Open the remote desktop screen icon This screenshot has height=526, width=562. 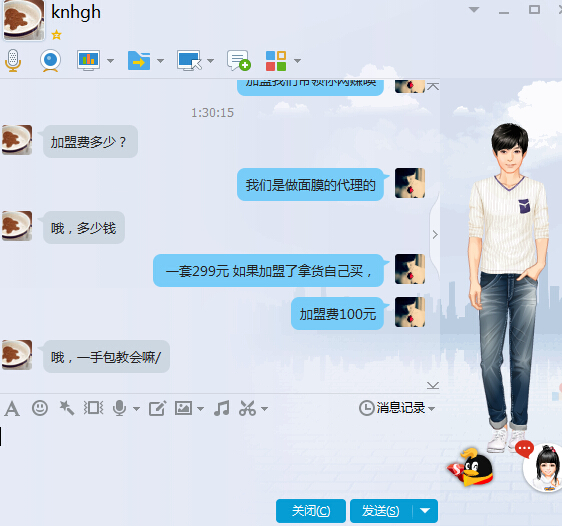pos(189,60)
